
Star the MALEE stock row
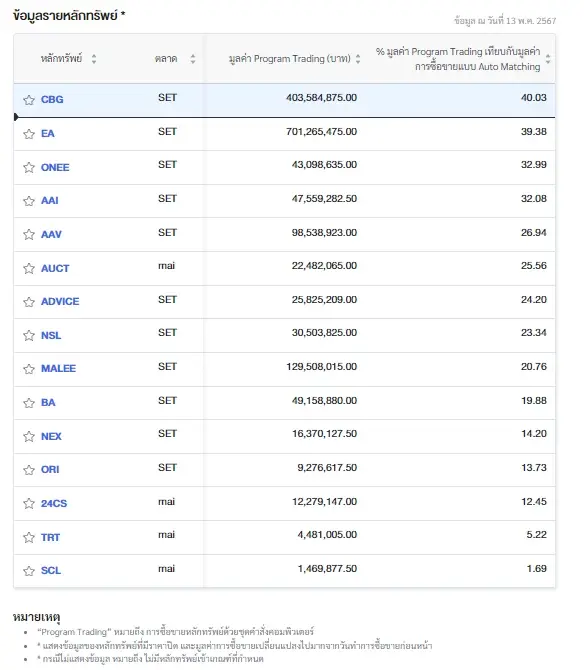29,369
